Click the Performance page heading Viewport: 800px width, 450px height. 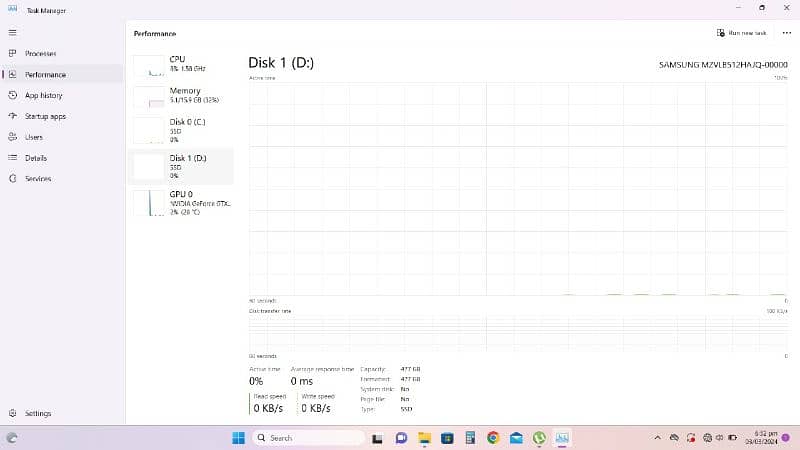point(155,34)
